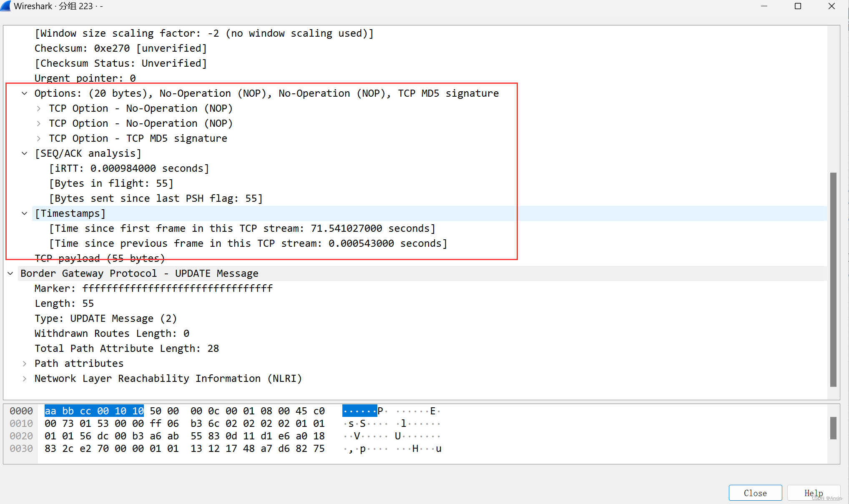The image size is (849, 504).
Task: Expand the second TCP Option No-Operation entry
Action: [x=39, y=123]
